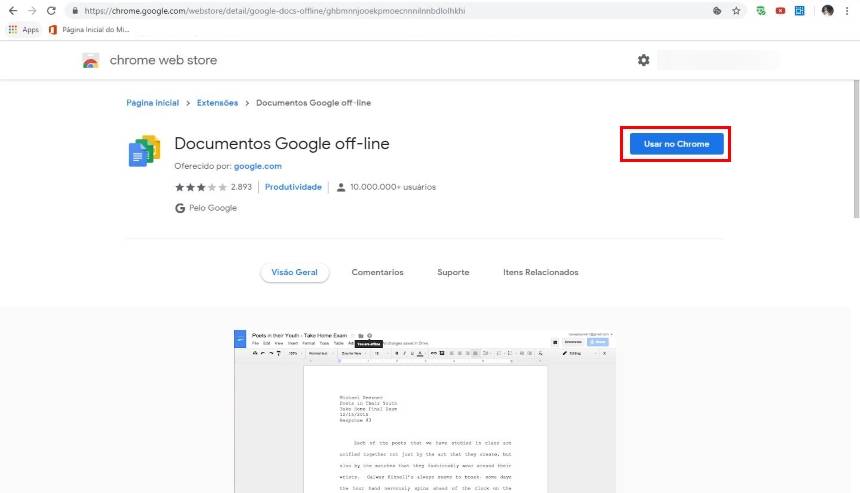Viewport: 860px width, 493px height.
Task: Click the browser forward arrow
Action: point(32,10)
